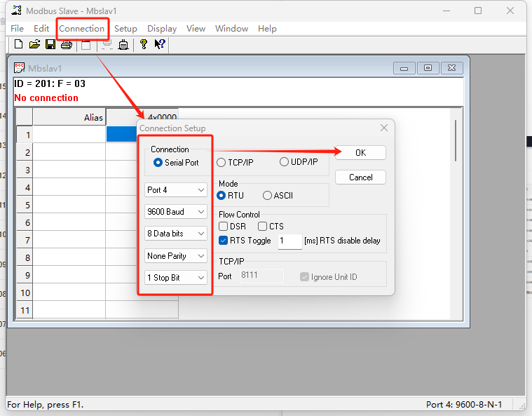Close the Connection Setup dialog with X
Viewport: 532px width, 416px height.
pos(383,128)
